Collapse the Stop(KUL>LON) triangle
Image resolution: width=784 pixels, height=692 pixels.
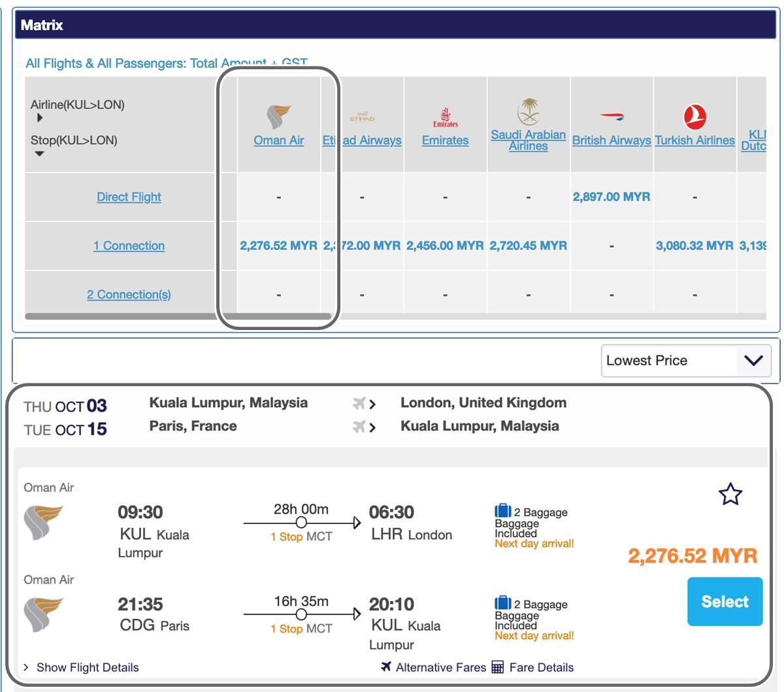tap(40, 154)
